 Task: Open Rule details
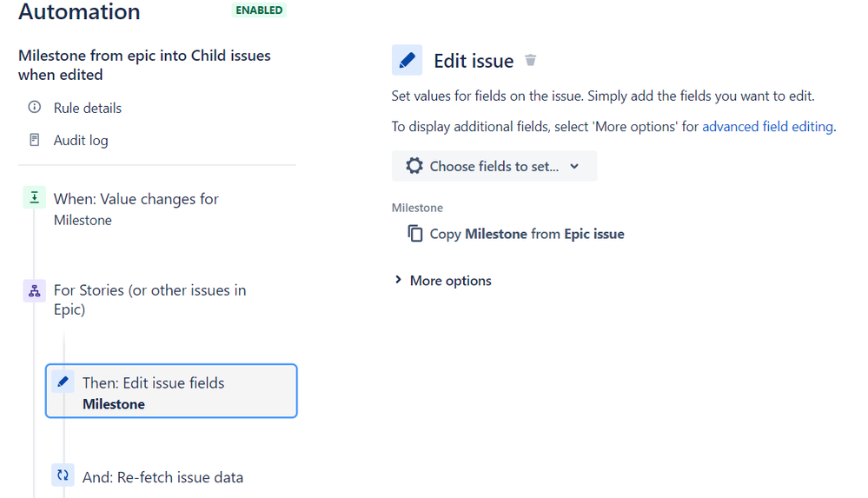coord(88,108)
